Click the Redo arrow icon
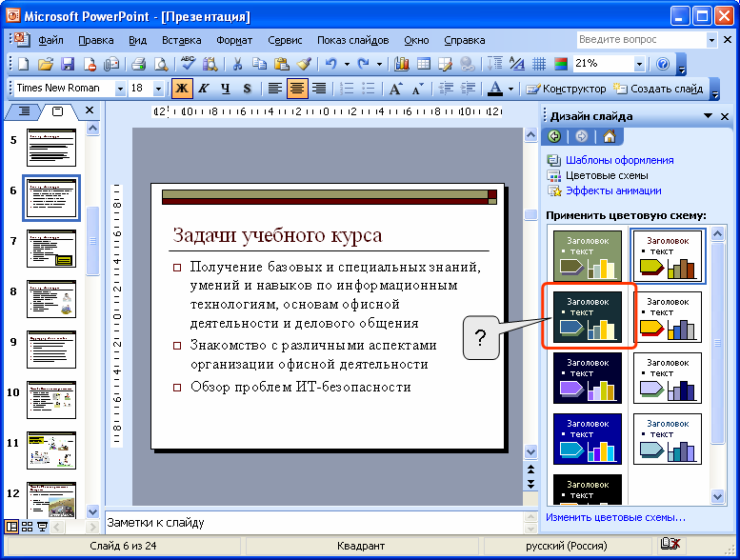Viewport: 740px width, 560px height. [364, 64]
